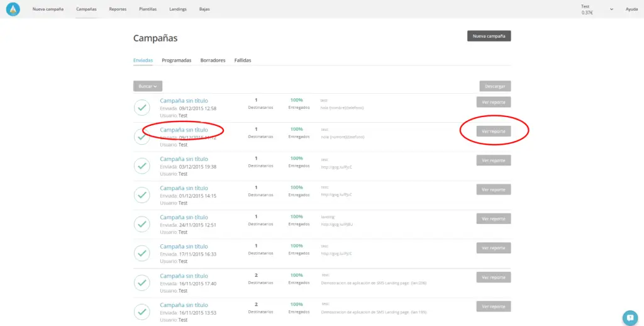Click green checkmark icon of 01/12/2015 14:15 campaign
This screenshot has height=326, width=644.
[x=142, y=195]
